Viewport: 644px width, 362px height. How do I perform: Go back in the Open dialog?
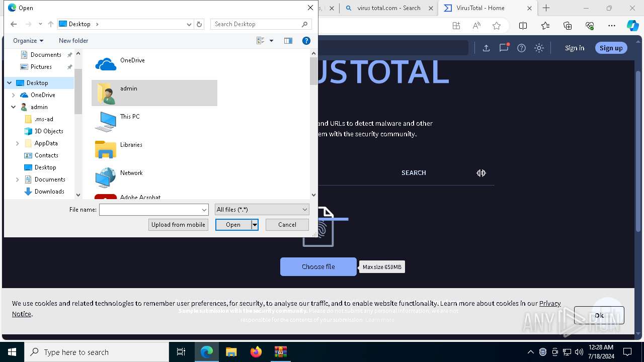coord(14,24)
